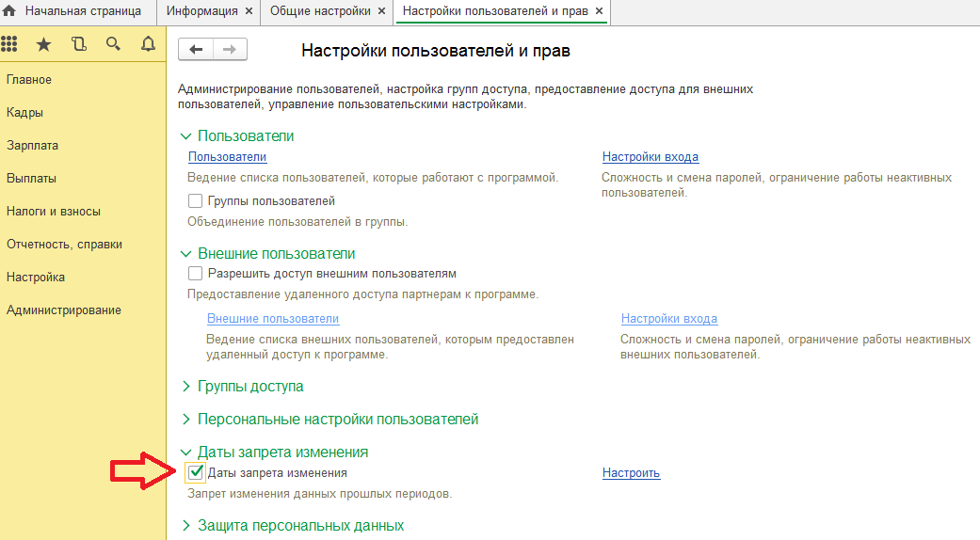Click the page title Настройки пользователей и прав

click(x=436, y=51)
